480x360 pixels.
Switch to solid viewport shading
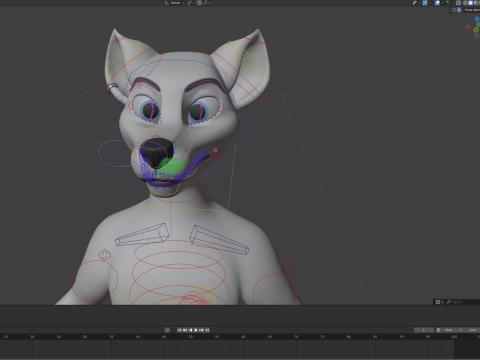(470, 3)
